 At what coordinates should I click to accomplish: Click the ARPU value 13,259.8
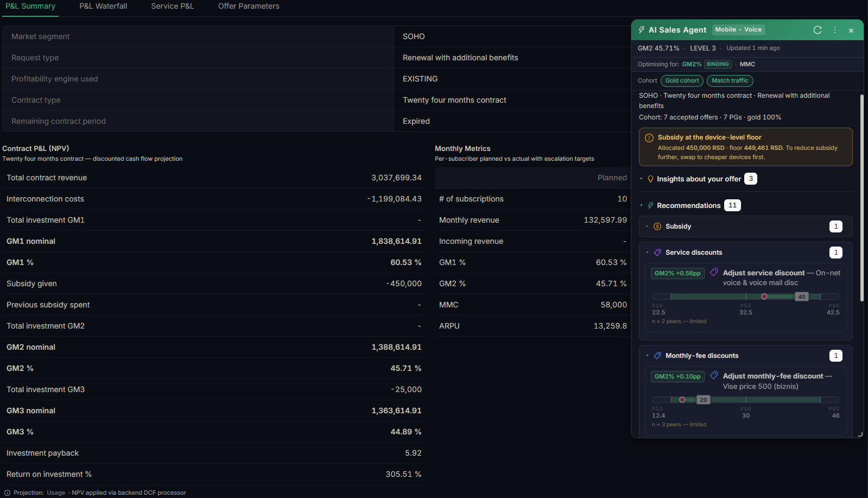(x=610, y=326)
